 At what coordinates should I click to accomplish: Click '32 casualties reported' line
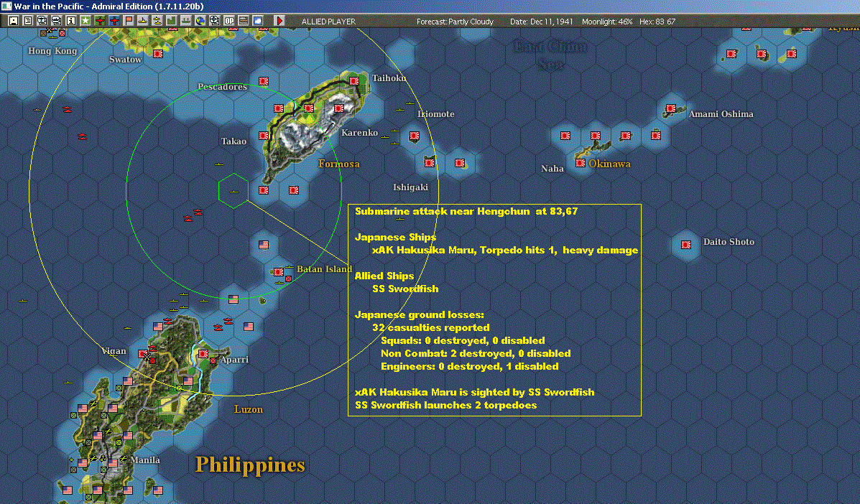pos(431,327)
